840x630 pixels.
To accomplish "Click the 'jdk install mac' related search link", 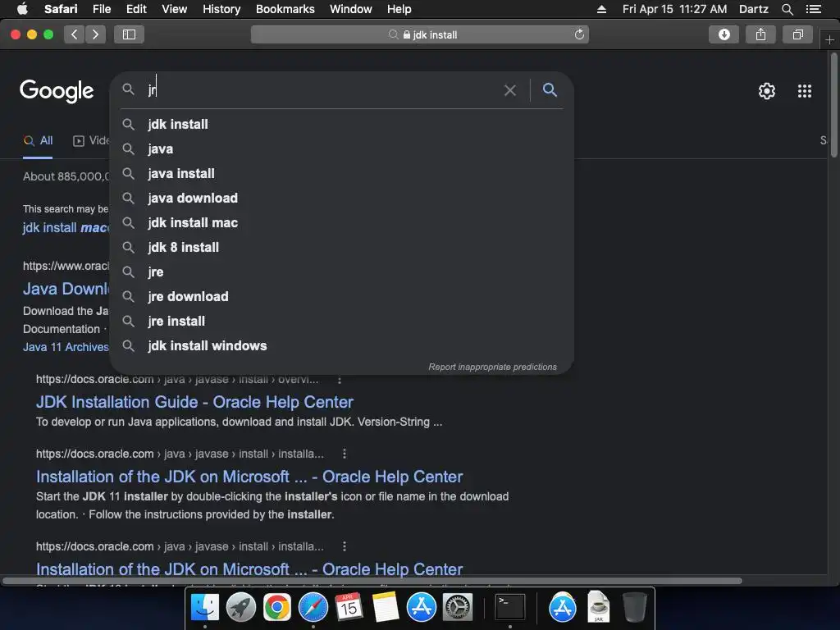I will click(66, 228).
